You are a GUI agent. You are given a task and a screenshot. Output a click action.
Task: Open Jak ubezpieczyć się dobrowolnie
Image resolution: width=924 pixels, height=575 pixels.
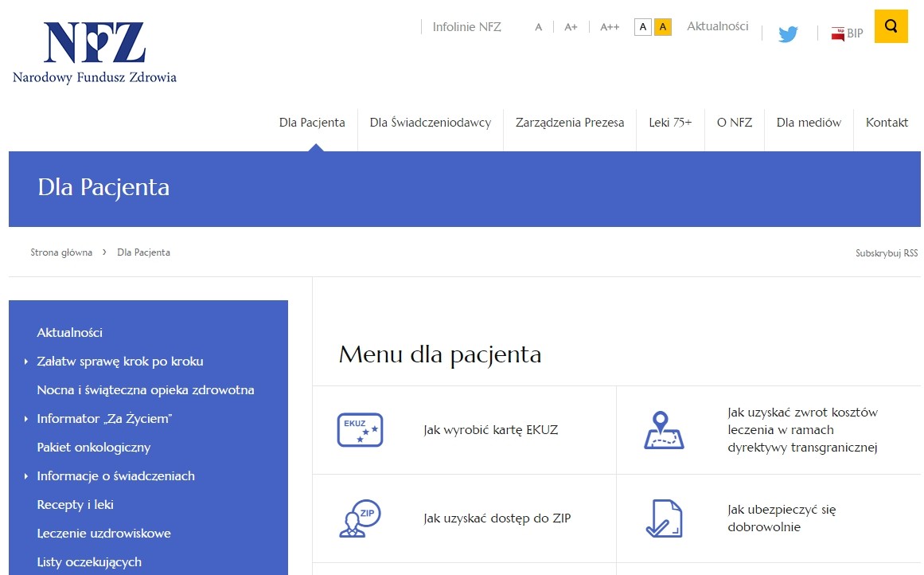(782, 518)
